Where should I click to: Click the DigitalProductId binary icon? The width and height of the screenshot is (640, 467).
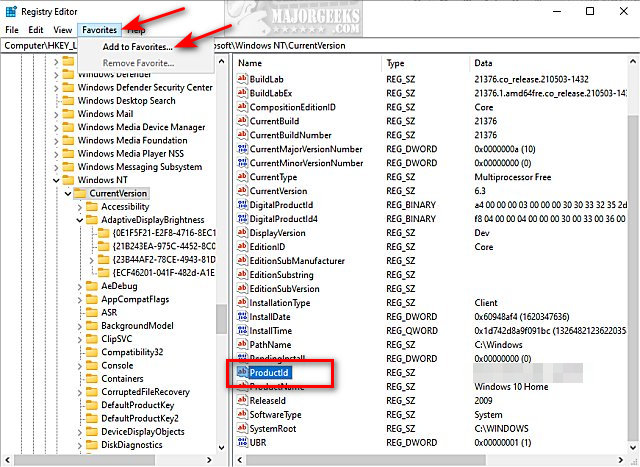pos(242,205)
